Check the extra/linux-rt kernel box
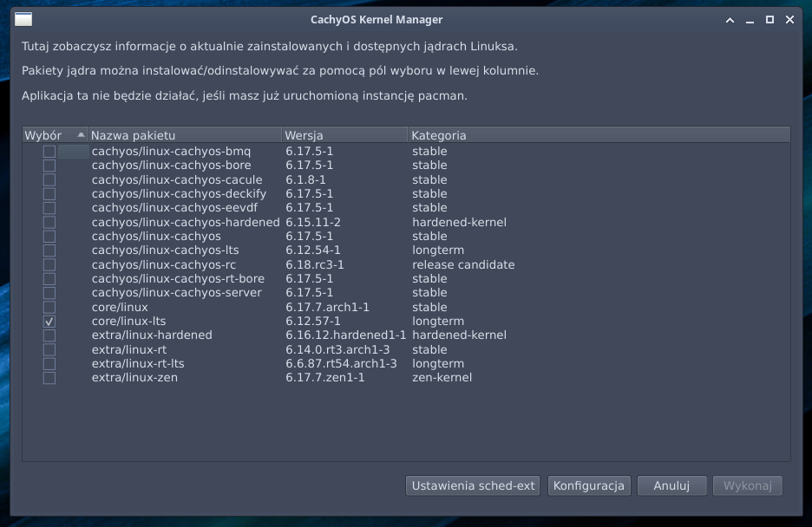The width and height of the screenshot is (812, 527). (x=49, y=349)
